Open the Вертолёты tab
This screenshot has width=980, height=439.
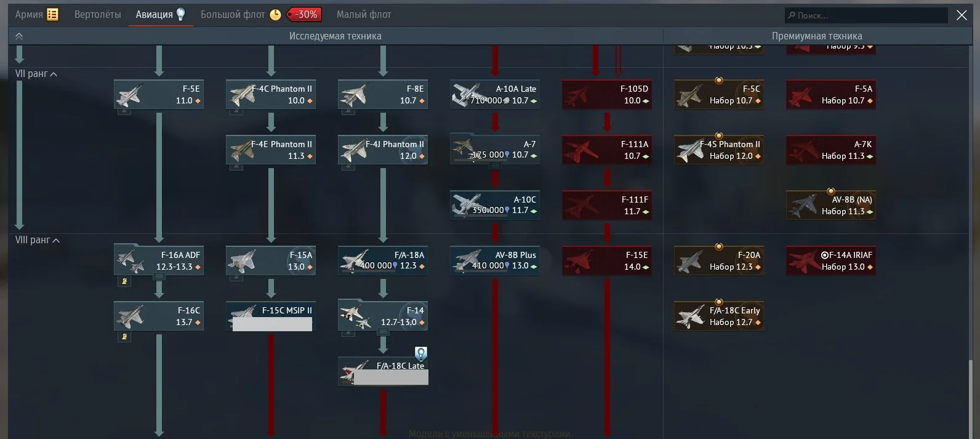click(x=97, y=14)
